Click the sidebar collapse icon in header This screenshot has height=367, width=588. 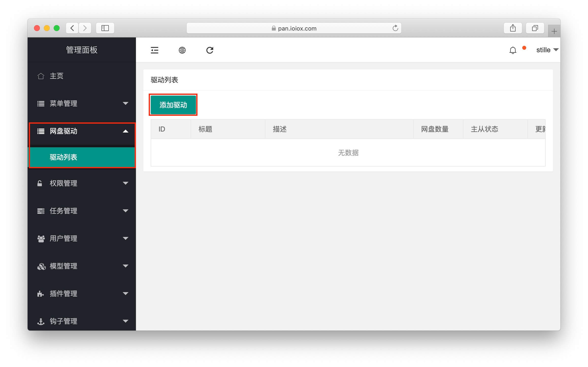coord(154,50)
